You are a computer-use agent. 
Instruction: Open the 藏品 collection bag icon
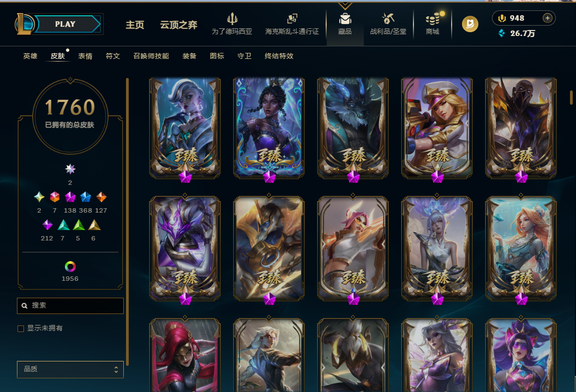pyautogui.click(x=345, y=19)
